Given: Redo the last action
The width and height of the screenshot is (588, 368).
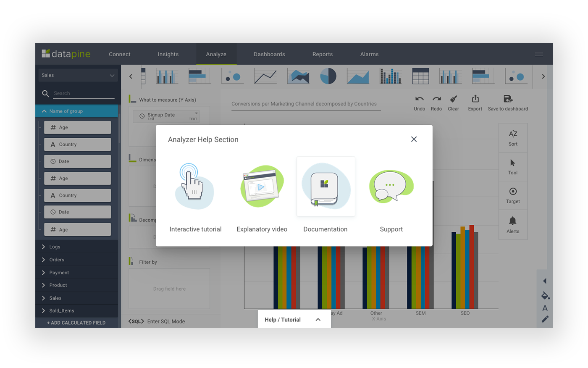Looking at the screenshot, I should click(436, 103).
